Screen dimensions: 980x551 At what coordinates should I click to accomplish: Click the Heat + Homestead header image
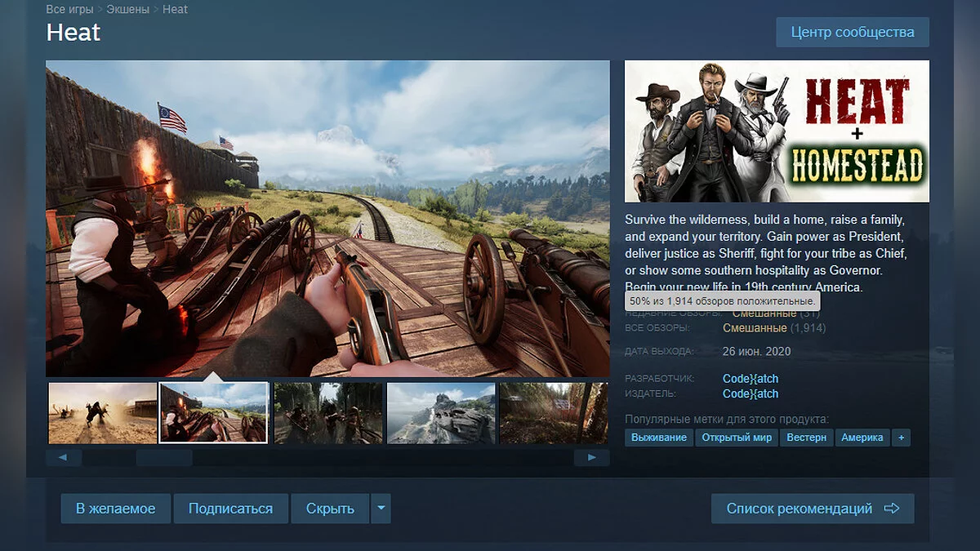pos(777,131)
